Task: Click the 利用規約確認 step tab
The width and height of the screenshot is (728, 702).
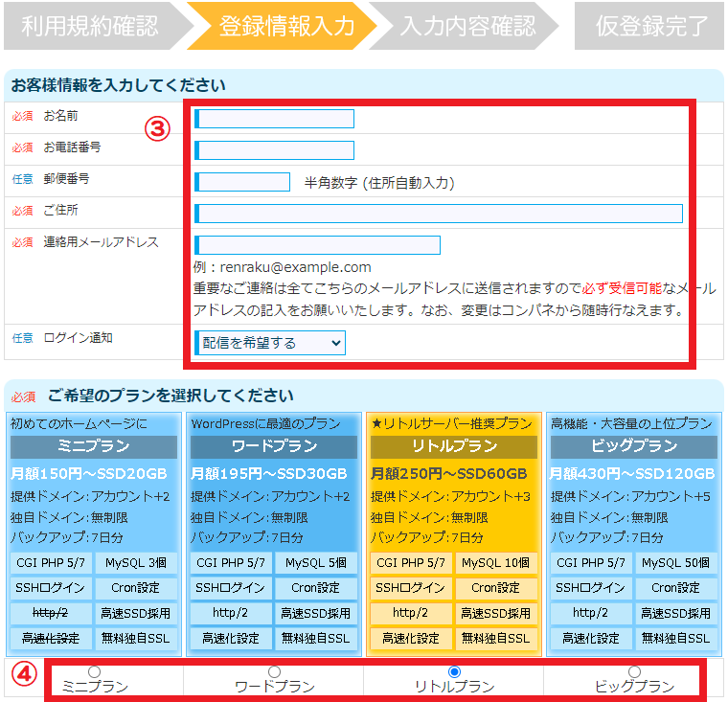Action: (x=89, y=26)
